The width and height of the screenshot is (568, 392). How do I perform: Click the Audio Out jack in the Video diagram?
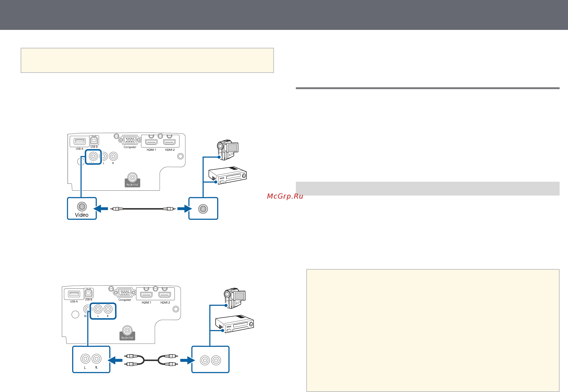click(132, 177)
